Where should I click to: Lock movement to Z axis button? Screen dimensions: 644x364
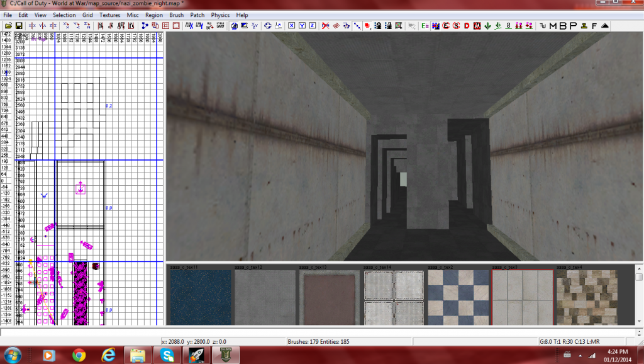(x=313, y=25)
